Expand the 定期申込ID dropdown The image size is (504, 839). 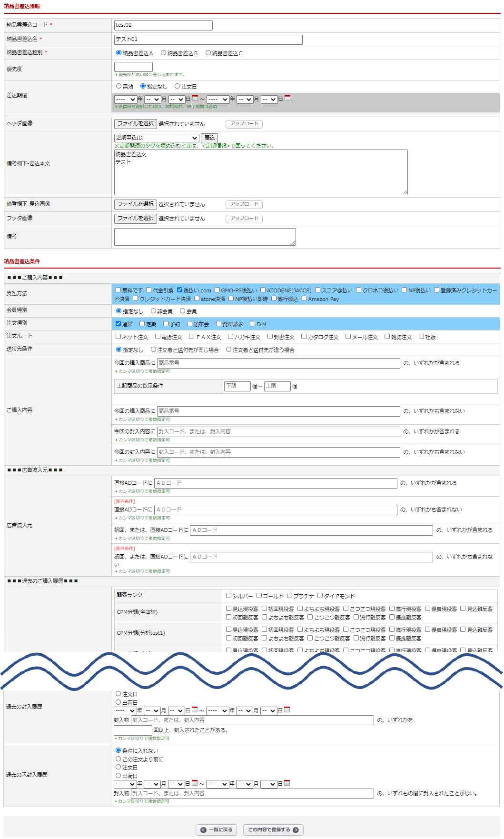pos(157,138)
